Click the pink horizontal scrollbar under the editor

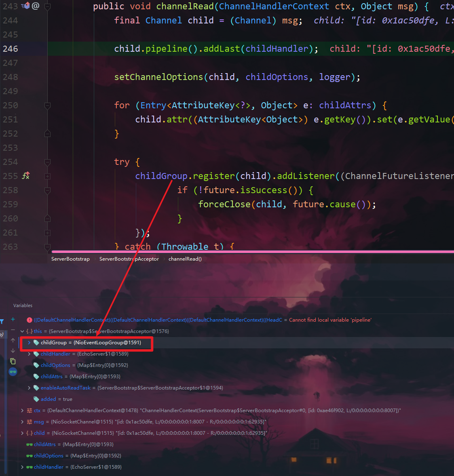coord(253,252)
